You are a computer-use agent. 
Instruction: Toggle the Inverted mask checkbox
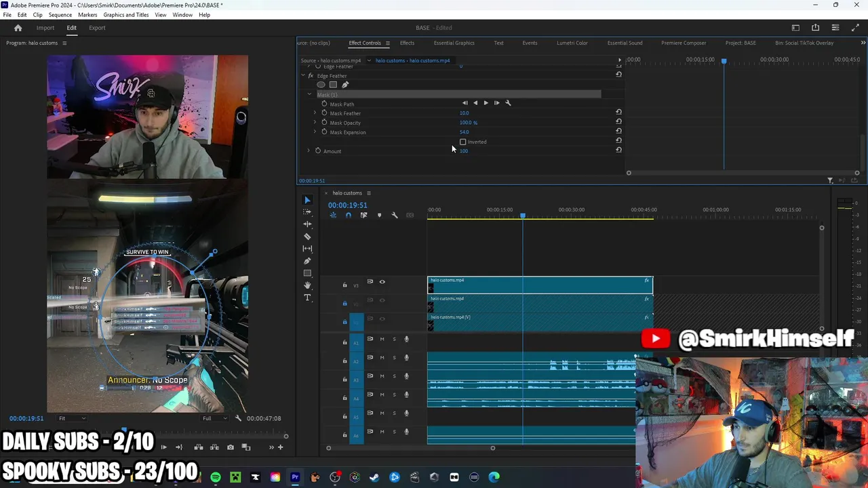pos(463,142)
